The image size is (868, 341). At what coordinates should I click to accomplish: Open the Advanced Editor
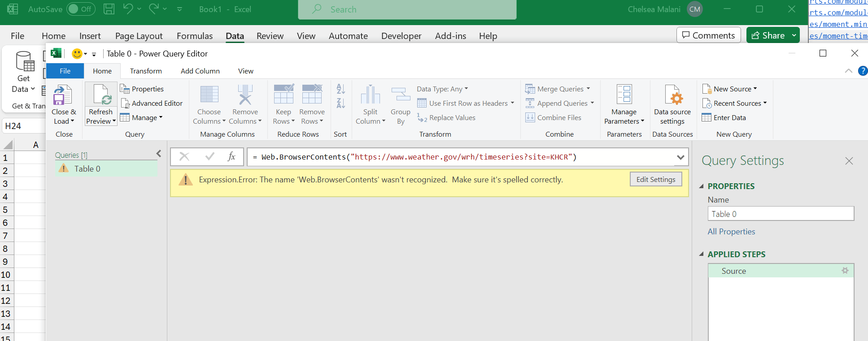152,103
